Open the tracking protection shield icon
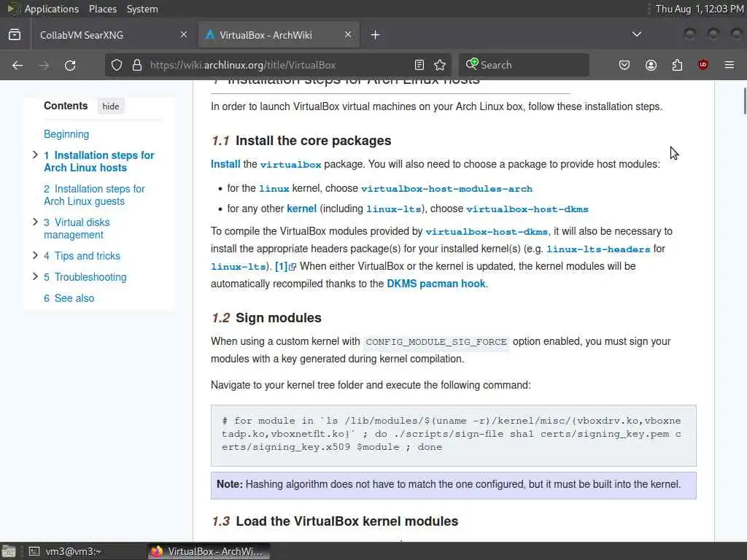The width and height of the screenshot is (747, 560). pos(117,65)
